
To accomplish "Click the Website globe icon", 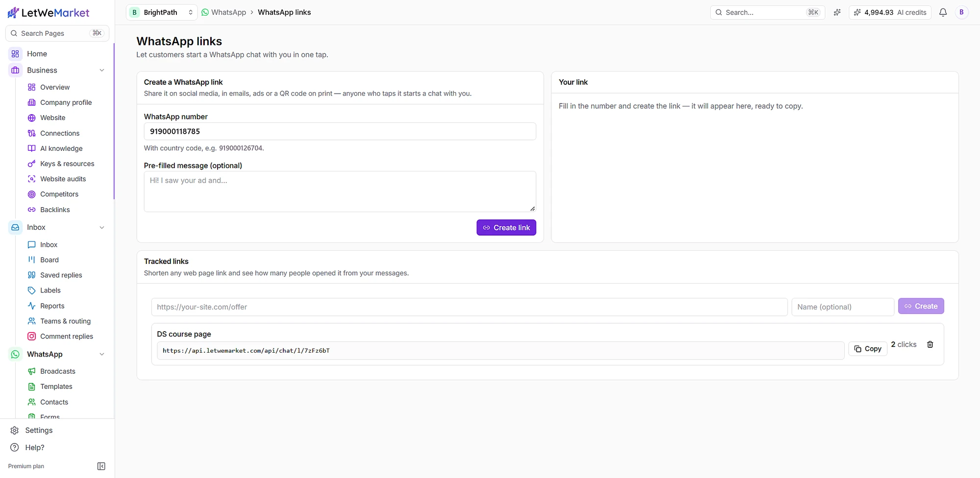I will pos(32,118).
